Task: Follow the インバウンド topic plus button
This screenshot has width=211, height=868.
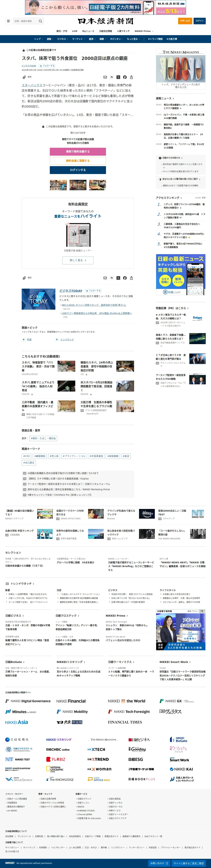Action: pyautogui.click(x=57, y=340)
